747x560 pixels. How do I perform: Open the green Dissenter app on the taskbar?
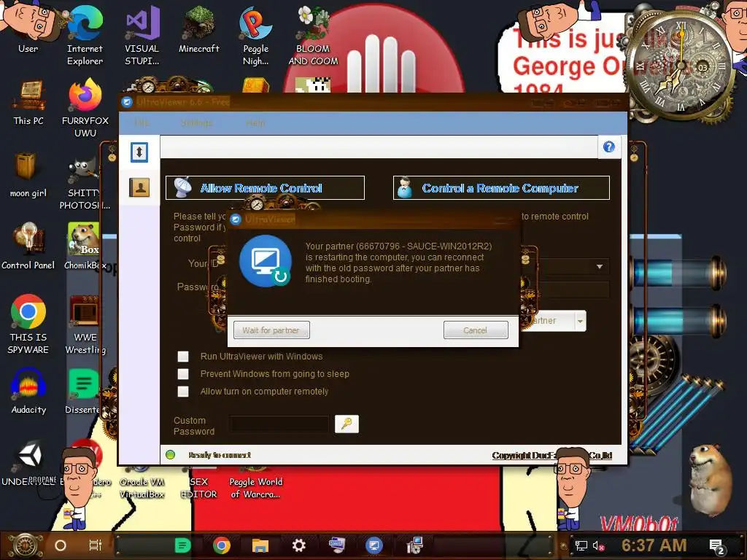point(182,545)
